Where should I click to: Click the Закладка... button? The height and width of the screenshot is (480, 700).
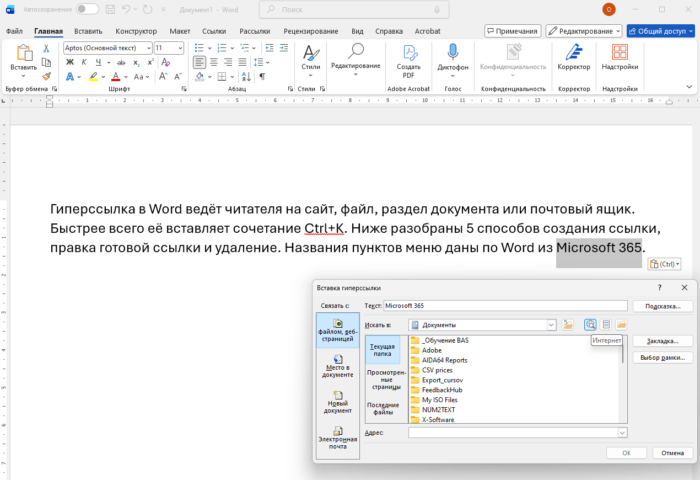pyautogui.click(x=662, y=341)
